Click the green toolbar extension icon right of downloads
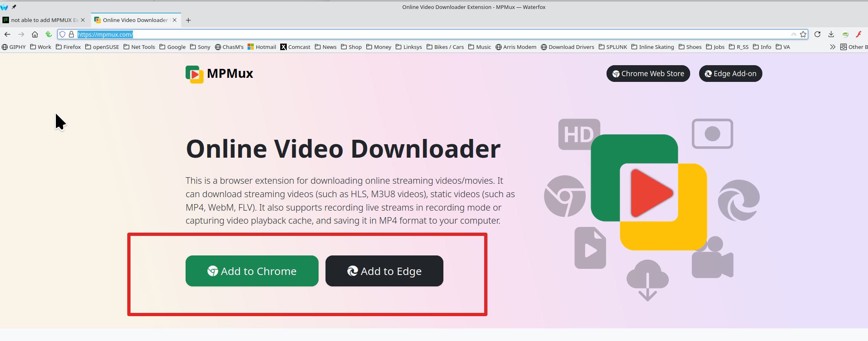This screenshot has width=868, height=341. point(845,34)
